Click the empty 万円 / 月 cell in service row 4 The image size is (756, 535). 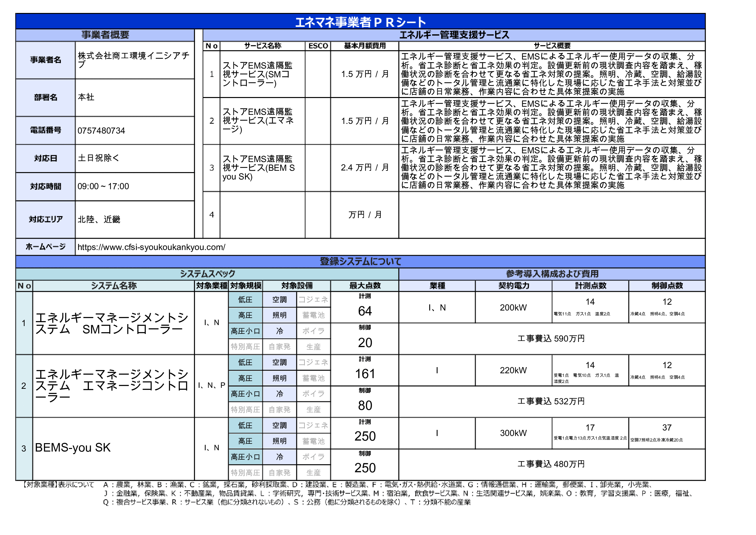(365, 215)
